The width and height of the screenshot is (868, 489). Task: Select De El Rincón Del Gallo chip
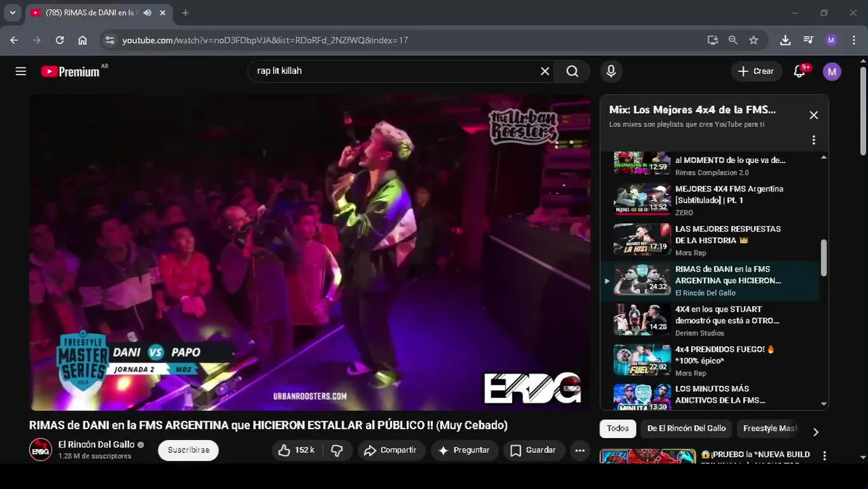686,428
